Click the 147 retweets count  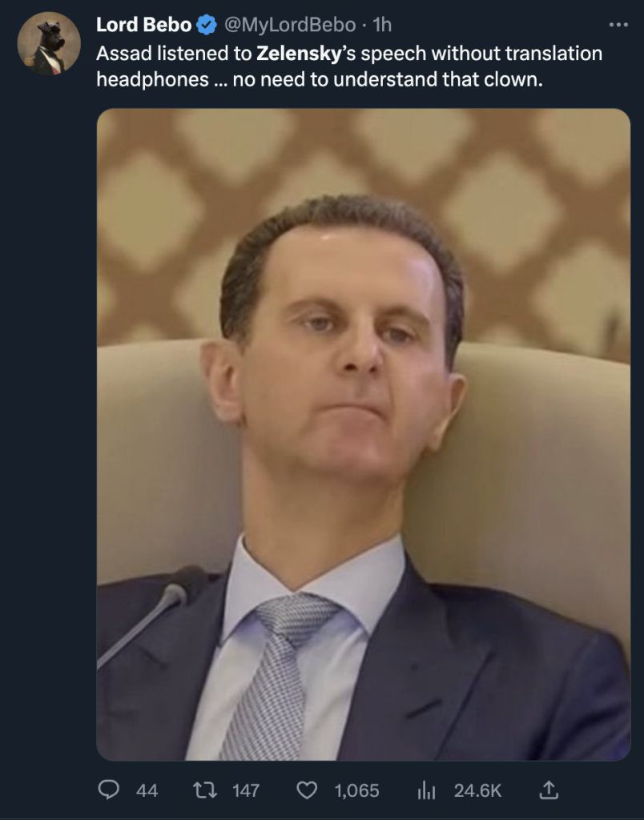click(246, 790)
